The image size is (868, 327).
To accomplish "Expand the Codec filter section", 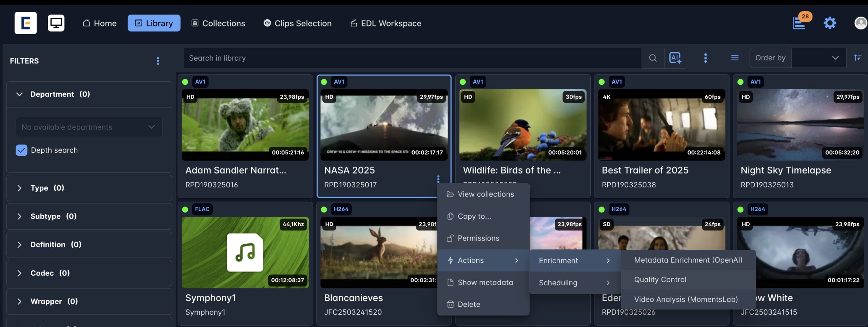I will coord(20,273).
